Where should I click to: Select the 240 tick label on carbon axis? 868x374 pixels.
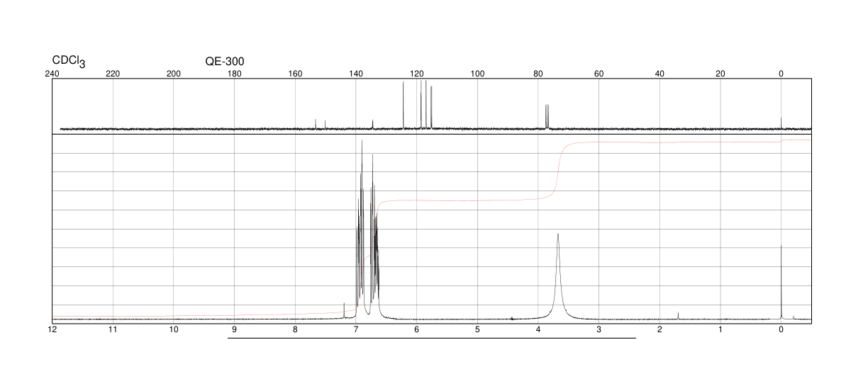pyautogui.click(x=52, y=74)
